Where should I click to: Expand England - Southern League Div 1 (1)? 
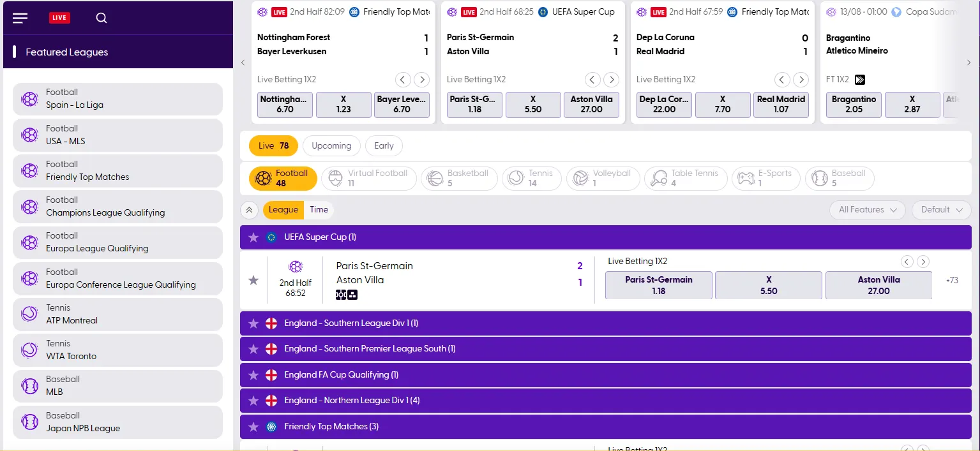pyautogui.click(x=605, y=323)
